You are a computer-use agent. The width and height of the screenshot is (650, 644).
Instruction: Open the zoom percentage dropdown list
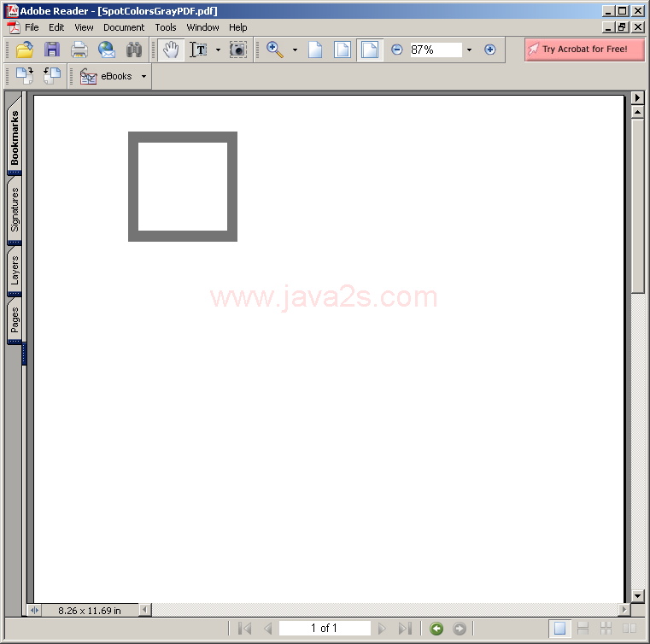pos(469,50)
